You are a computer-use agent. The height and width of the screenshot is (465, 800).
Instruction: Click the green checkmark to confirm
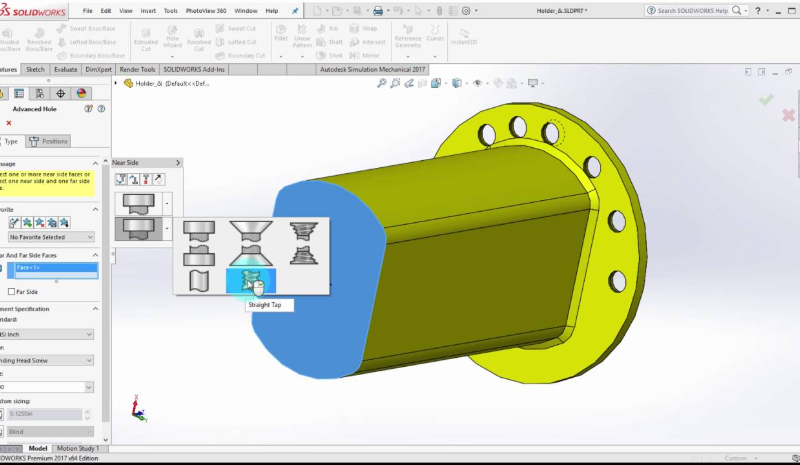[x=766, y=100]
